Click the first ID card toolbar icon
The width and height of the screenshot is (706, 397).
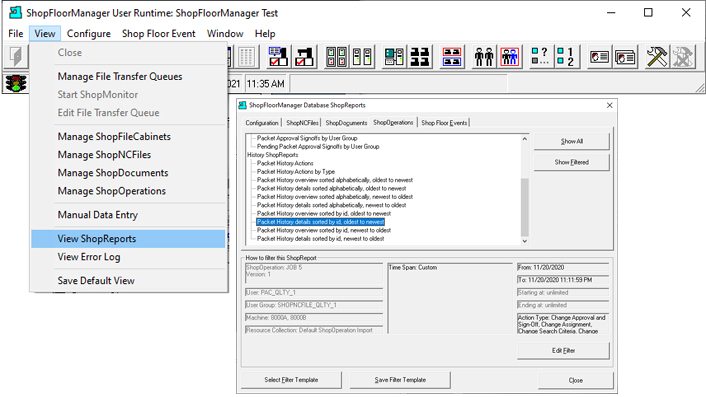pos(599,57)
